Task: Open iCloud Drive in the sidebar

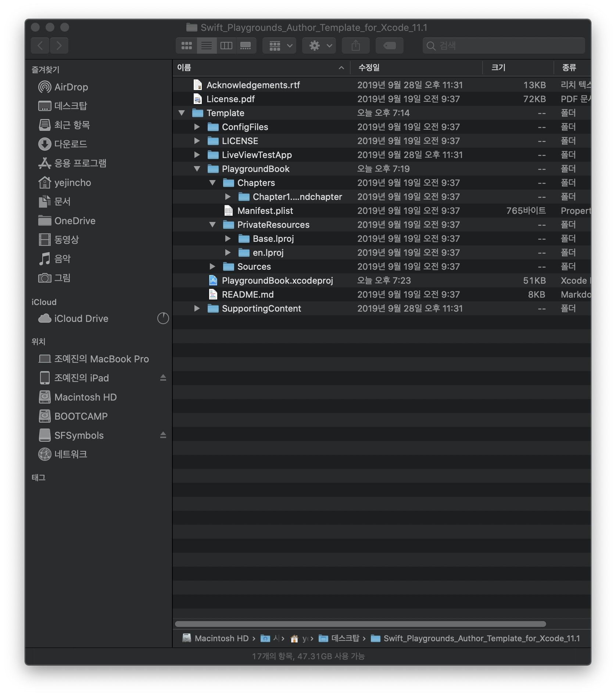Action: pyautogui.click(x=99, y=319)
